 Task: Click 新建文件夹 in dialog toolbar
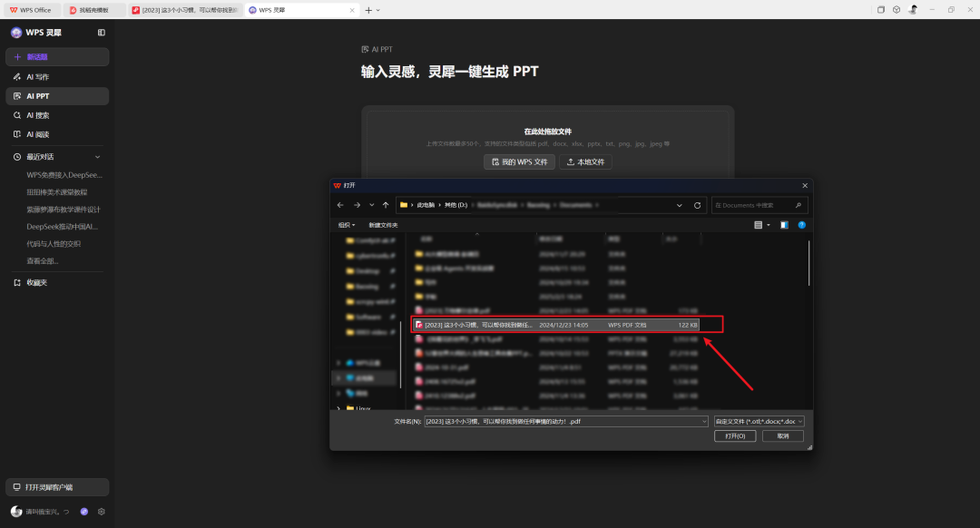(x=383, y=225)
